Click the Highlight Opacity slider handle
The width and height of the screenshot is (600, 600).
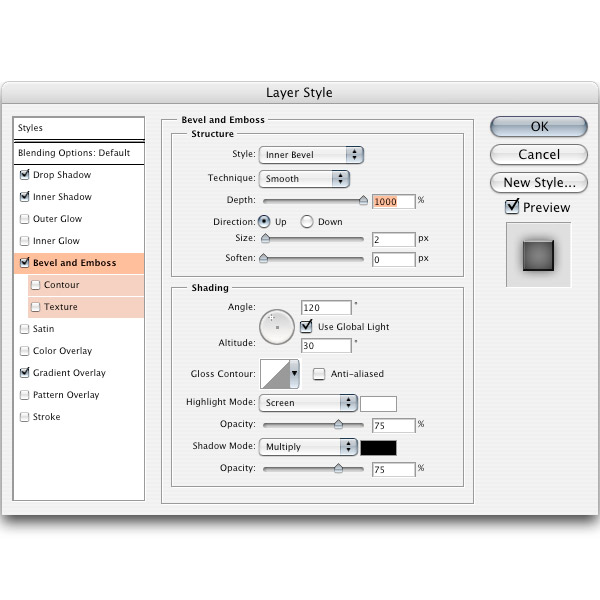pos(338,424)
